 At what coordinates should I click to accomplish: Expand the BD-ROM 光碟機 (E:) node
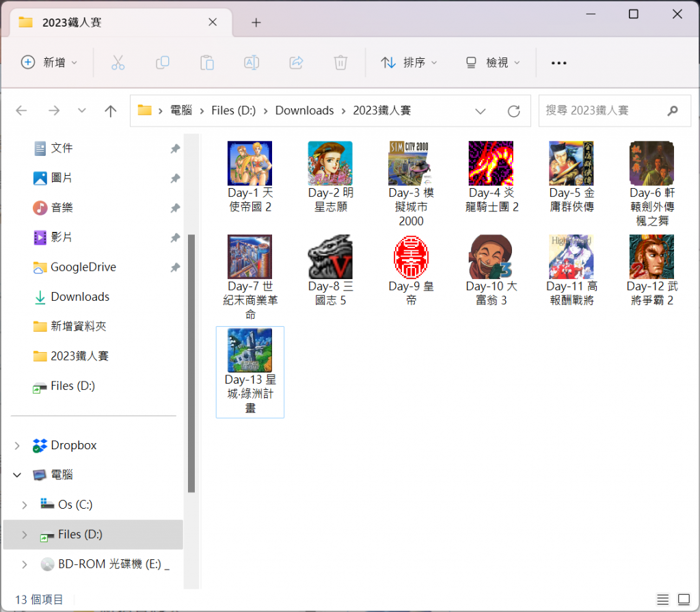pos(25,565)
